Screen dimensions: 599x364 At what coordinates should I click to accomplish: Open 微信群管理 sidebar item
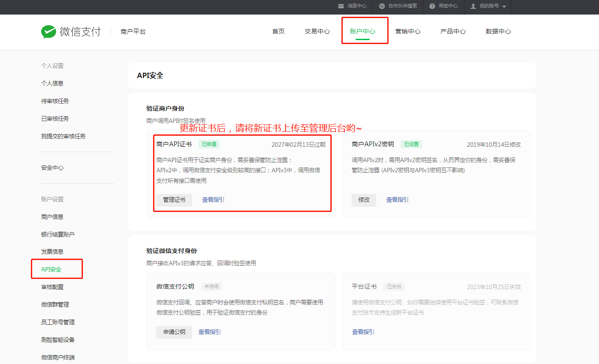pyautogui.click(x=55, y=305)
